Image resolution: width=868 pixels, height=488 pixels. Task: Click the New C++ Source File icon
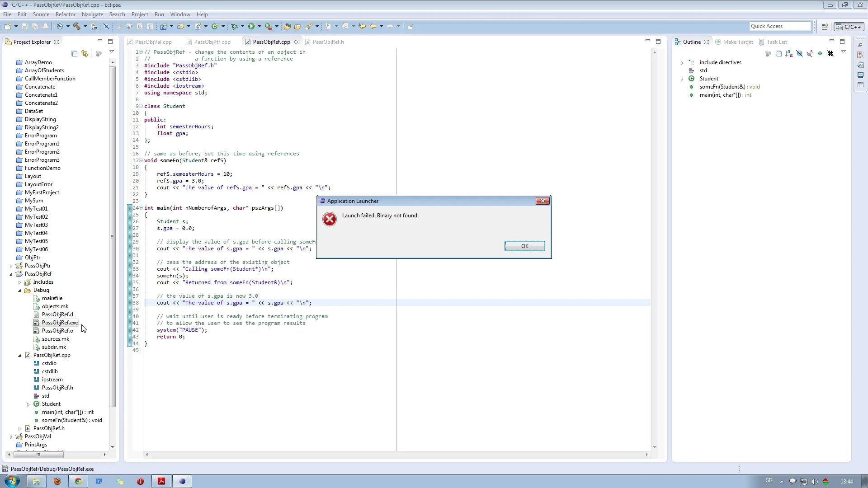198,26
